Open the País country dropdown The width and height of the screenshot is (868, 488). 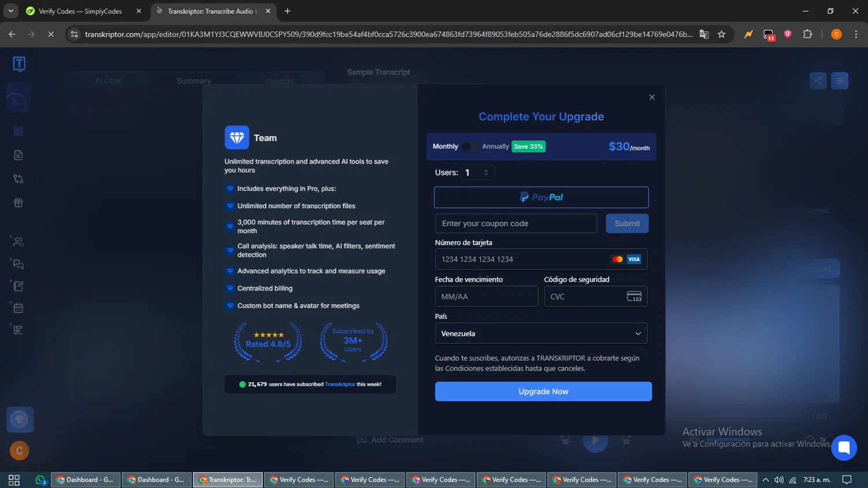coord(541,334)
